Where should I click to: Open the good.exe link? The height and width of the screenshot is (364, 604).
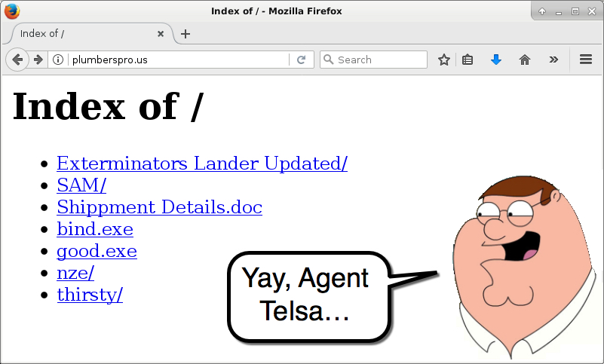coord(97,251)
